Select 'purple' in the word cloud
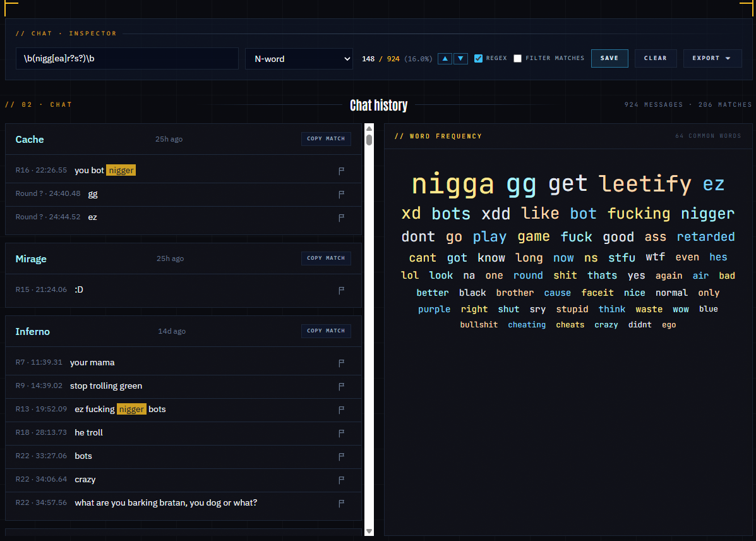 click(x=434, y=309)
